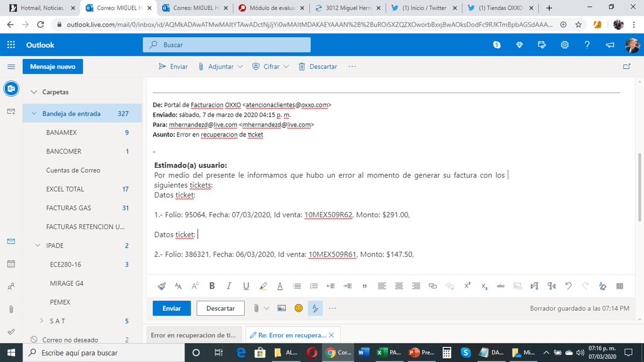Open the help question mark
Screen dimensions: 644x362
click(587, 45)
